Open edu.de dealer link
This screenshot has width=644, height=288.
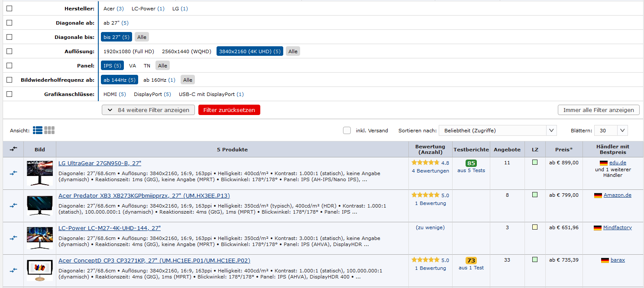pyautogui.click(x=618, y=163)
